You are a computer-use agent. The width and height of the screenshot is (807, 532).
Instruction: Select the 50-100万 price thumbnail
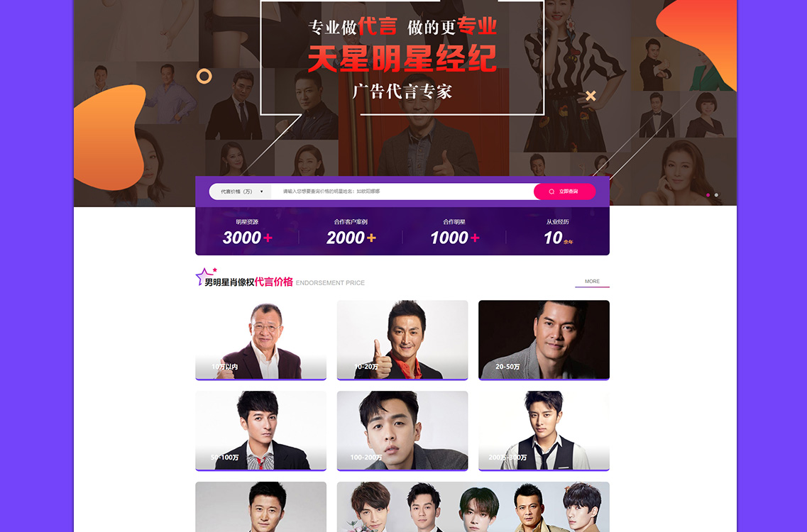click(261, 431)
